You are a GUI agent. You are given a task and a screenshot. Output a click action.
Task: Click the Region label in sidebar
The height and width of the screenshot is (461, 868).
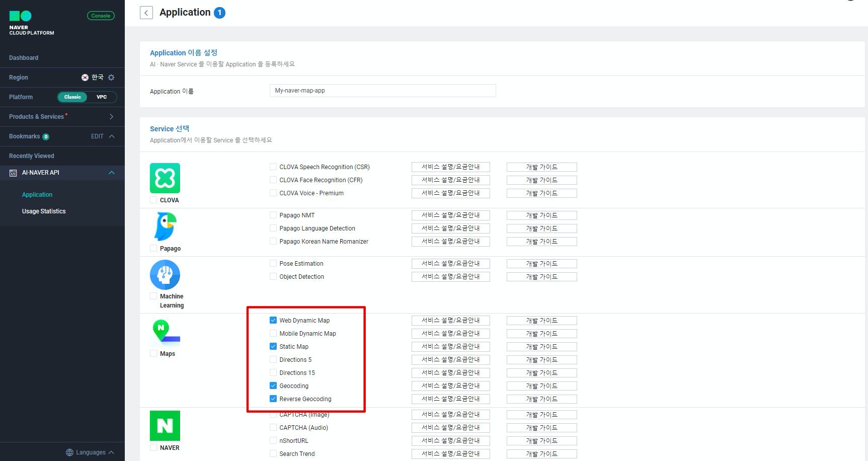click(x=19, y=78)
